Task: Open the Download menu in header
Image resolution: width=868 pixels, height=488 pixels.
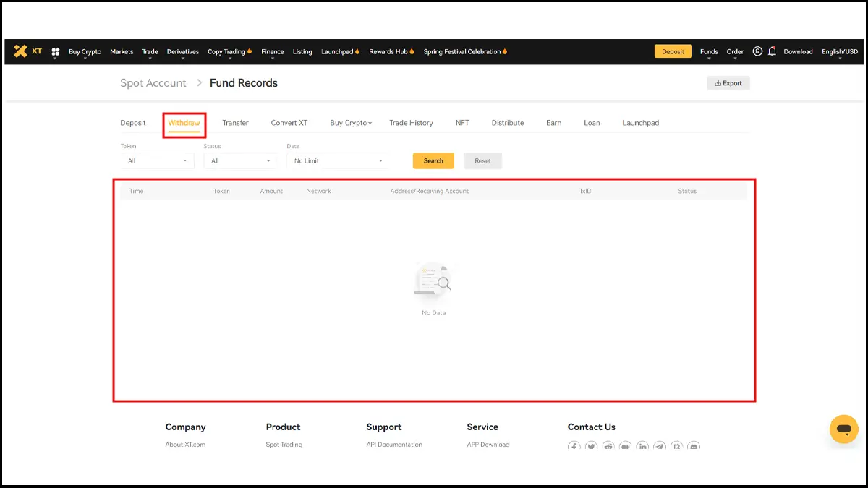Action: (798, 51)
